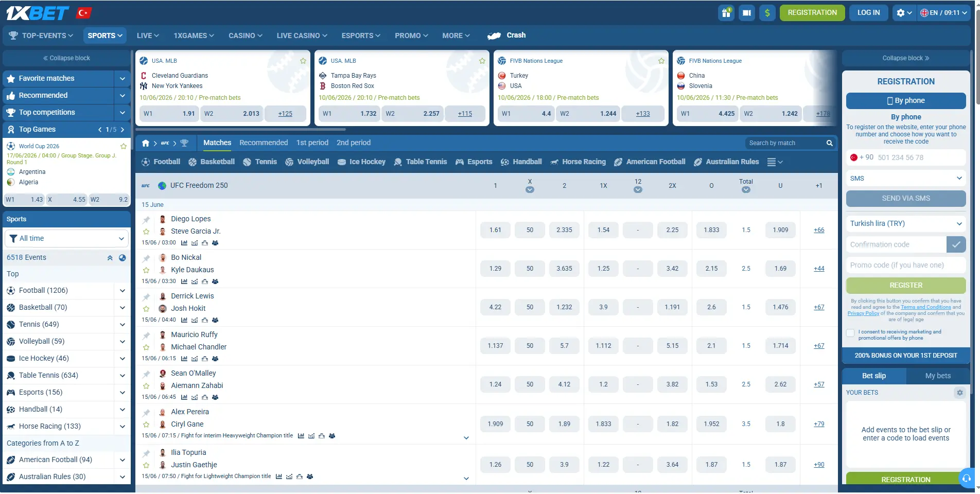This screenshot has height=494, width=980.
Task: Tick the marketing offers consent checkbox
Action: click(x=850, y=333)
